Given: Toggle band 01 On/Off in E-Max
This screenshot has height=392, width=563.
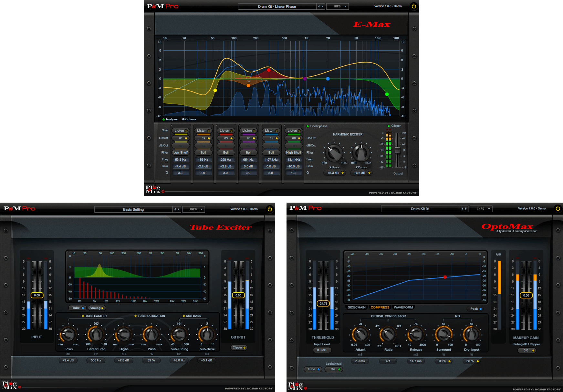Looking at the screenshot, I should point(181,138).
